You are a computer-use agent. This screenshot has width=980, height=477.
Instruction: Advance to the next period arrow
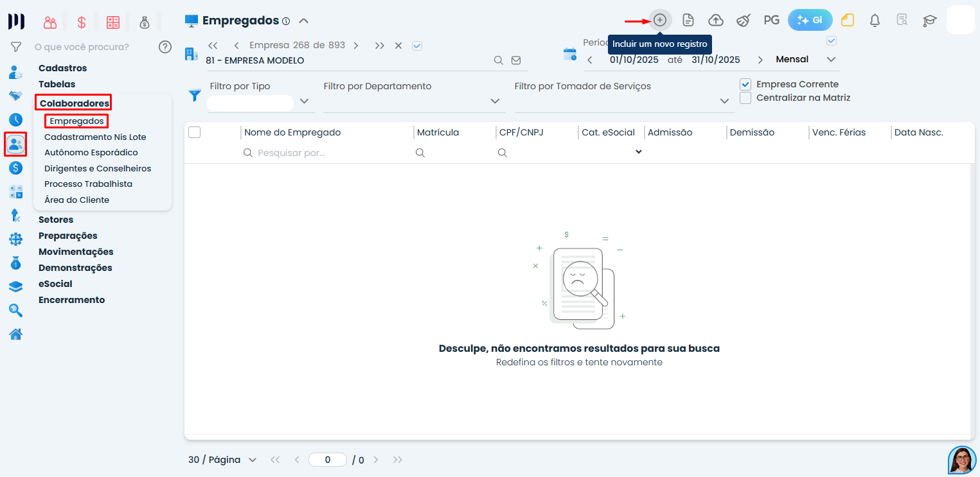(x=761, y=60)
